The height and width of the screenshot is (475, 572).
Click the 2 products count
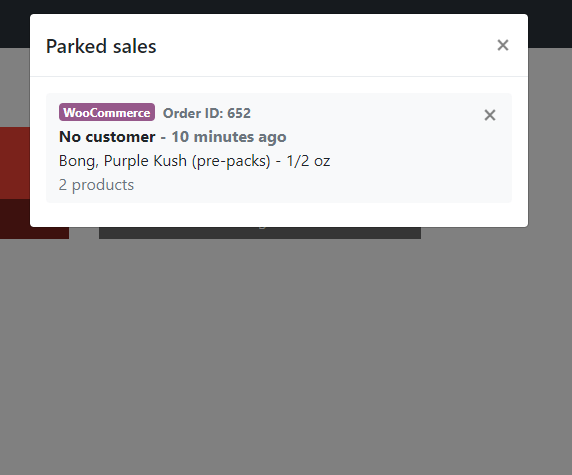pyautogui.click(x=96, y=185)
